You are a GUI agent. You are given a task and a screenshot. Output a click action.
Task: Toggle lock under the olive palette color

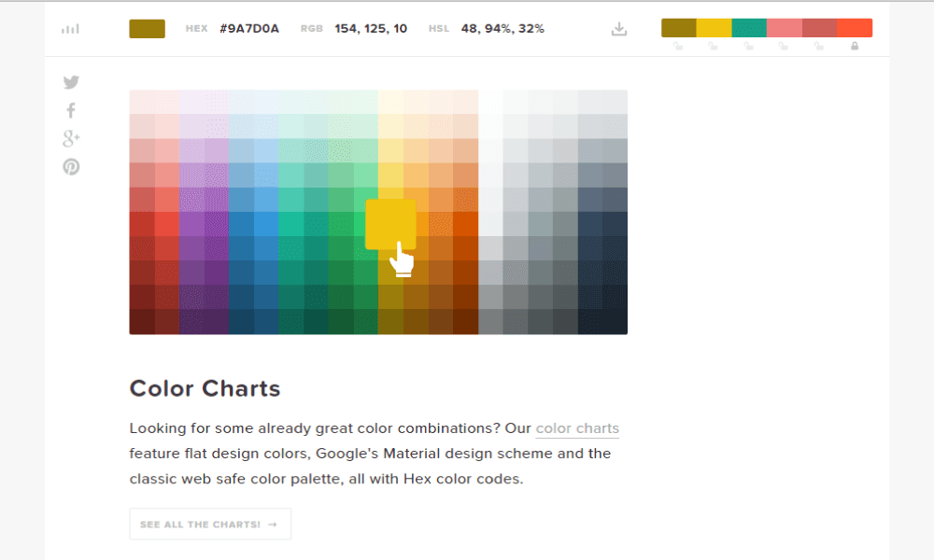(678, 46)
